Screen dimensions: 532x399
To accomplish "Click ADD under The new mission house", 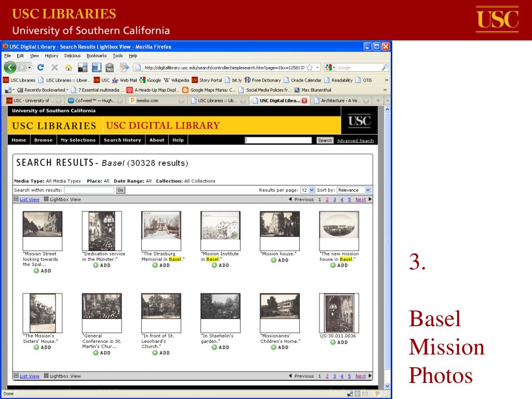I will point(339,265).
